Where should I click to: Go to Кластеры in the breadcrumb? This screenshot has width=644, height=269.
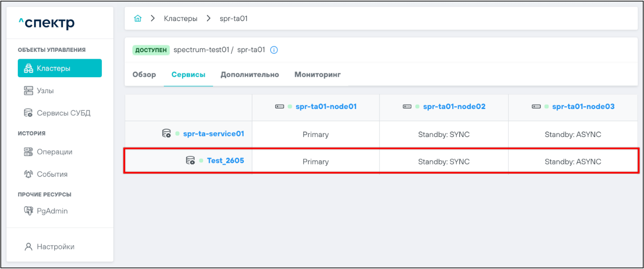pyautogui.click(x=180, y=19)
